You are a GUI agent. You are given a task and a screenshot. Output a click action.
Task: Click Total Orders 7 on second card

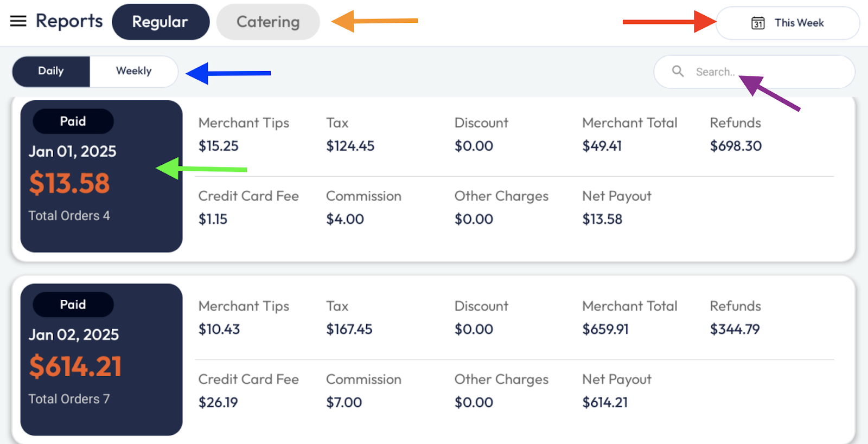click(69, 399)
